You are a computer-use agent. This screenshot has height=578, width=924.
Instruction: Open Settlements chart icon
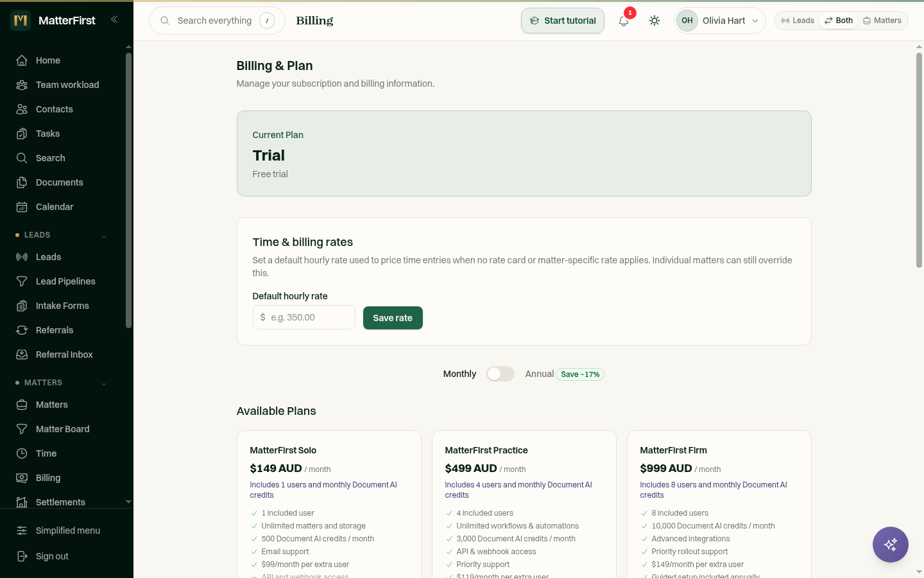pyautogui.click(x=22, y=502)
